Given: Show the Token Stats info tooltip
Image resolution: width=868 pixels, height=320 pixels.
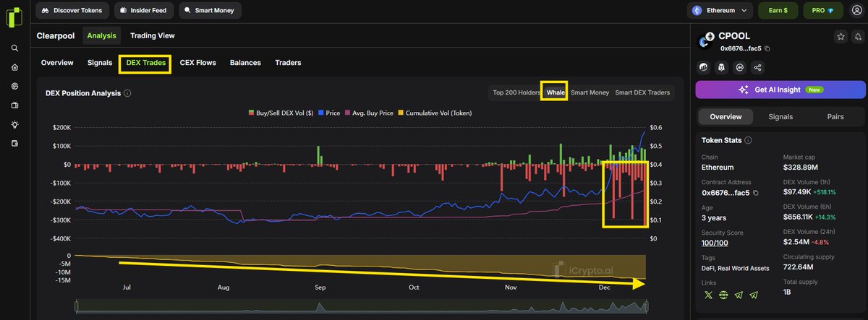Looking at the screenshot, I should (x=748, y=140).
